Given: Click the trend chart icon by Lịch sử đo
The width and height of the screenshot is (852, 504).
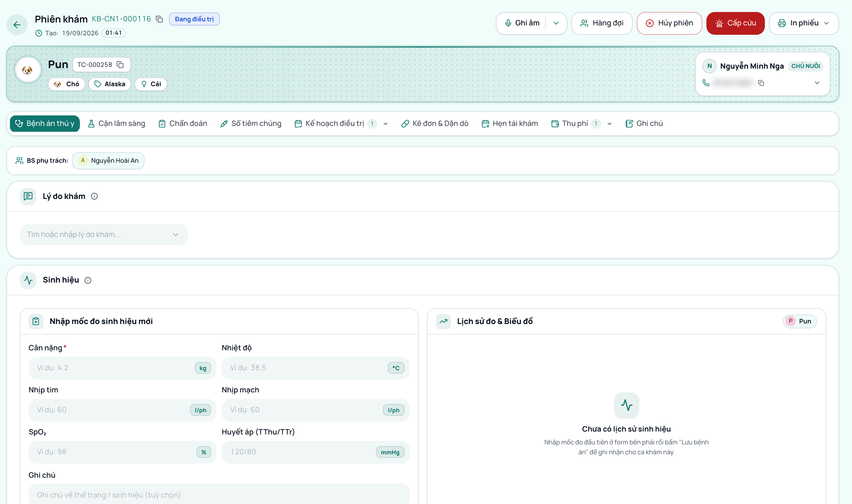Looking at the screenshot, I should pyautogui.click(x=443, y=321).
